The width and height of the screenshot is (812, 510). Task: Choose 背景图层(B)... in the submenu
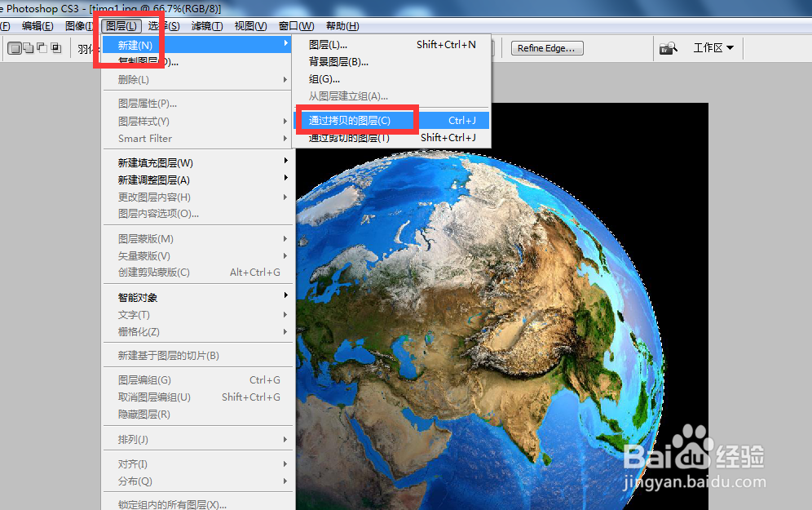coord(391,62)
